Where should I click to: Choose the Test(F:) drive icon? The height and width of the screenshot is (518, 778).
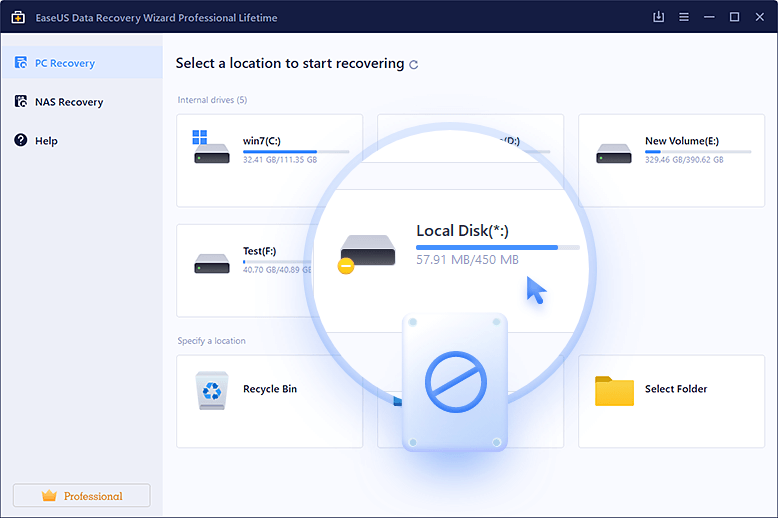click(x=211, y=264)
